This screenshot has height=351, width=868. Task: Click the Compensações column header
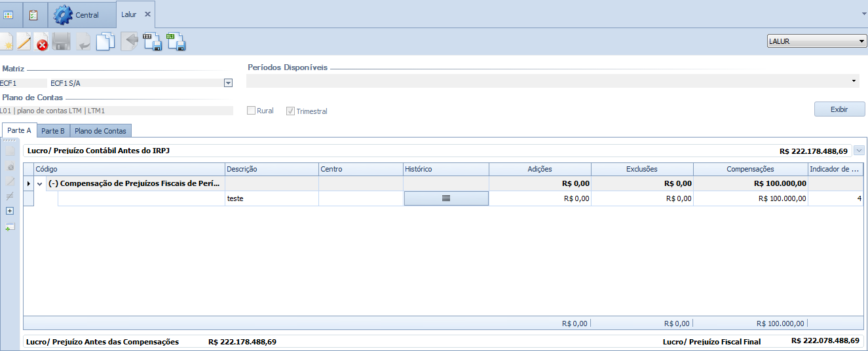tap(750, 169)
